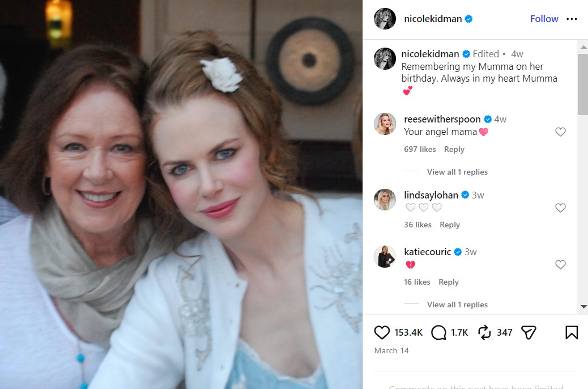Screen dimensions: 588x389
Task: Like the post with the heart icon
Action: [x=382, y=332]
